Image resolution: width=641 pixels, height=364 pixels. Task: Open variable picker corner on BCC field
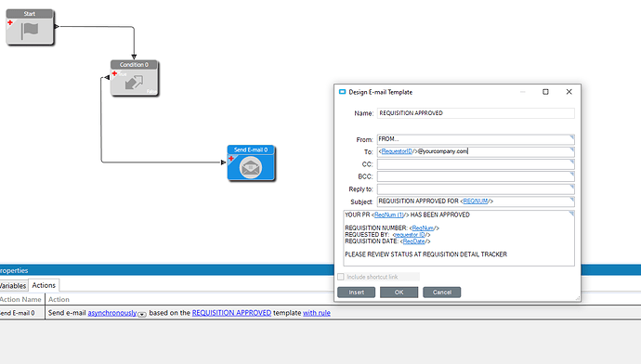pos(572,175)
